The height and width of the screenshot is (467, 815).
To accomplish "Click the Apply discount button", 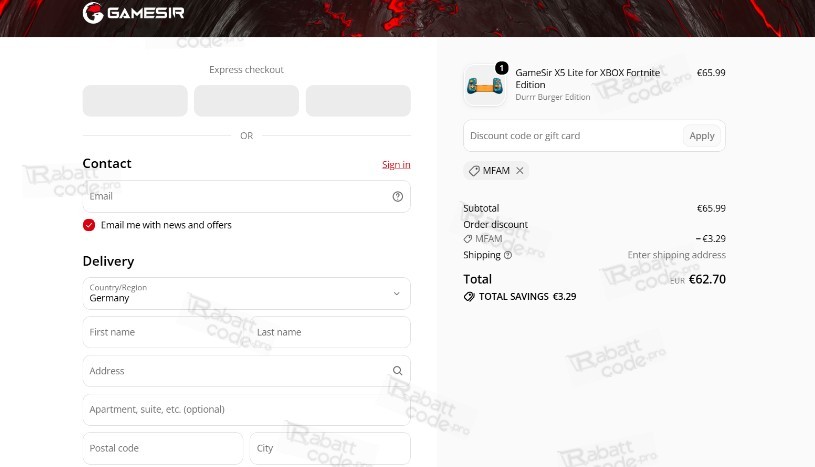I will pyautogui.click(x=702, y=136).
